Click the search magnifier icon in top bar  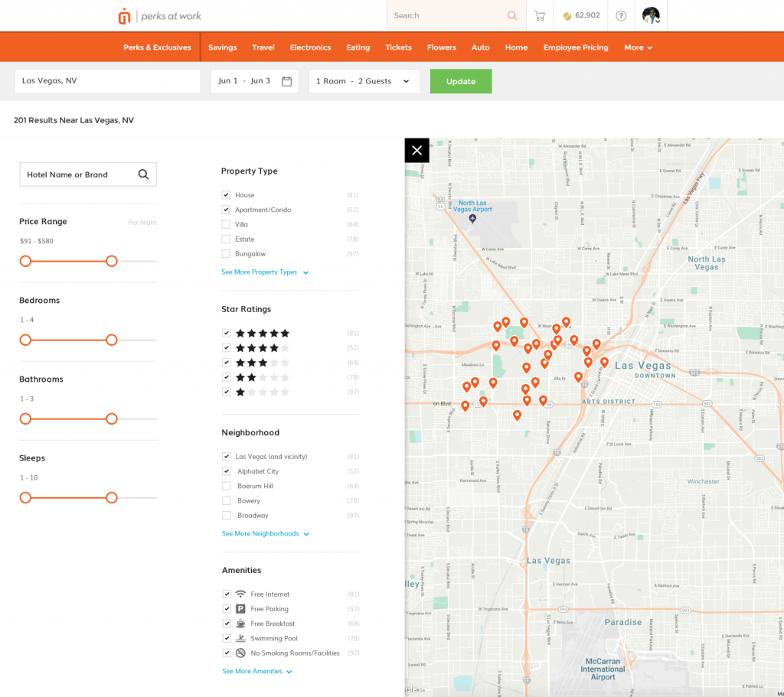pyautogui.click(x=512, y=15)
